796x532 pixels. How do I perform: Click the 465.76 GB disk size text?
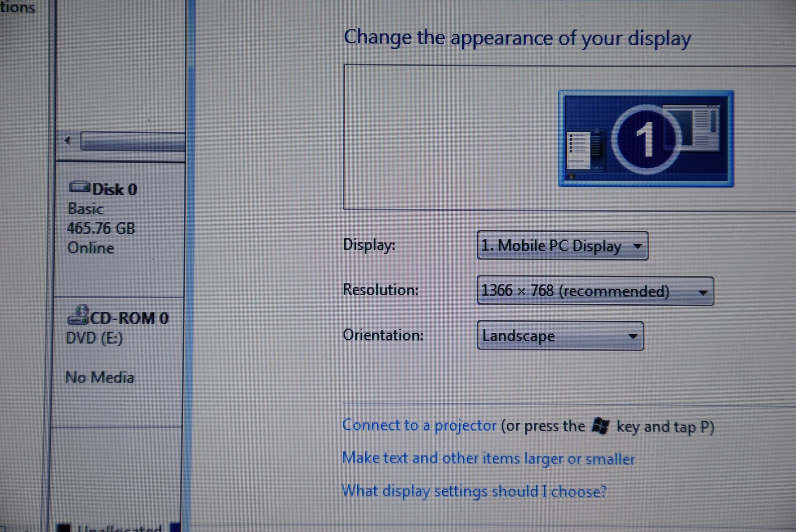pyautogui.click(x=101, y=228)
